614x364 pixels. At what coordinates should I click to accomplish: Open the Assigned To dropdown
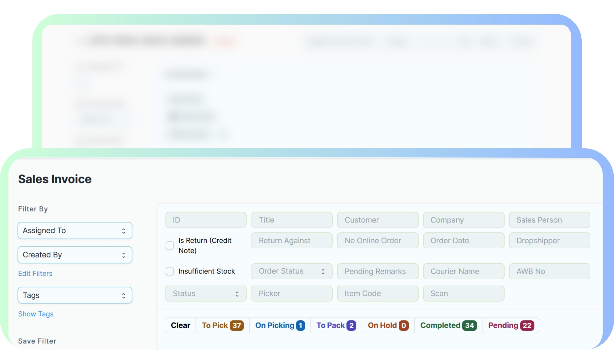75,231
